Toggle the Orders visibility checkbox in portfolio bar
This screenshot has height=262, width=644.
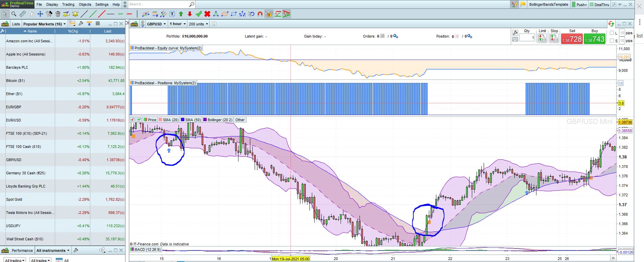pyautogui.click(x=382, y=36)
